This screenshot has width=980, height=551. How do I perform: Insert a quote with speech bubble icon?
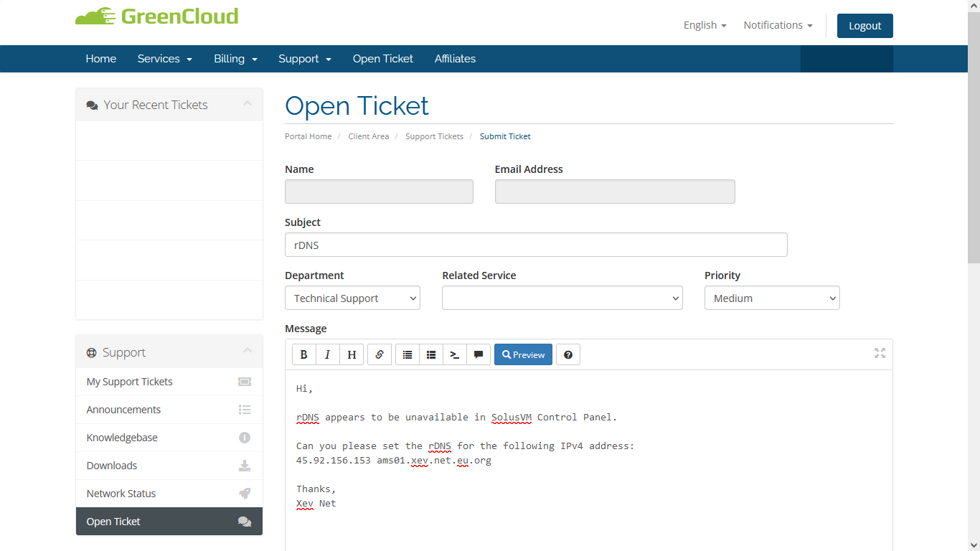coord(479,354)
